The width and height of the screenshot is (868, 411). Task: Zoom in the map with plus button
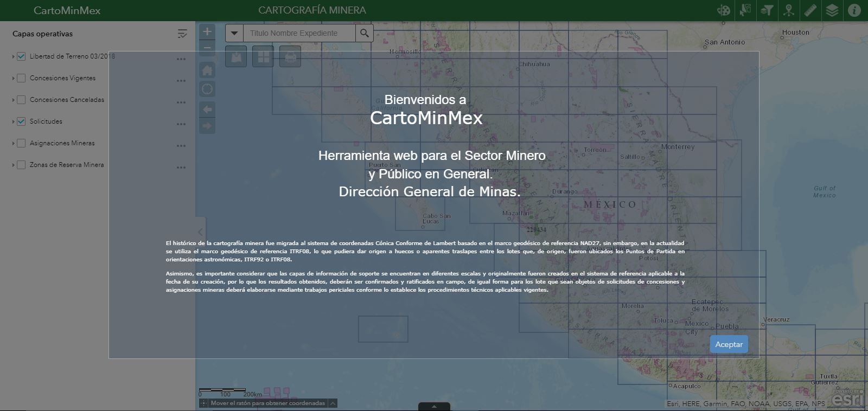[207, 32]
